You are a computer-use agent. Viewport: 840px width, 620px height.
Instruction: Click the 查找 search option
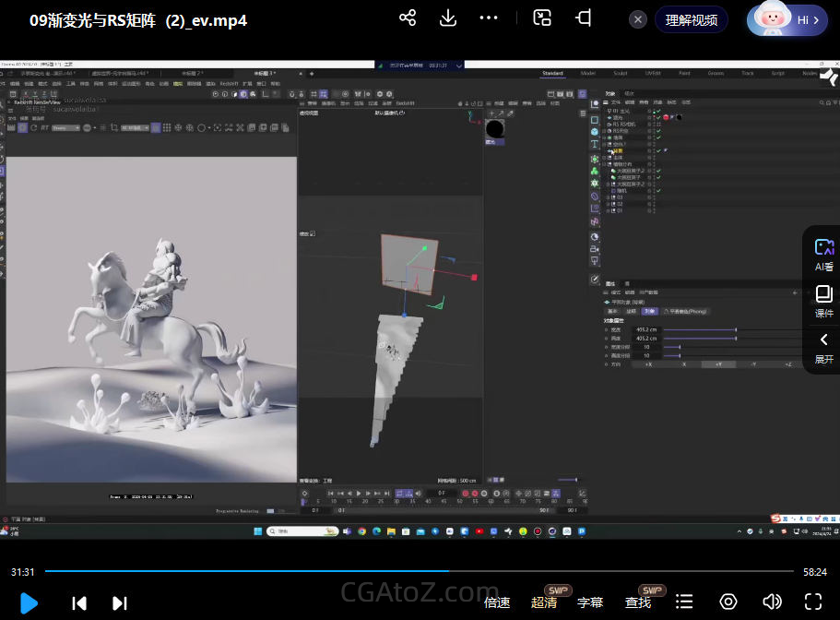(x=638, y=602)
